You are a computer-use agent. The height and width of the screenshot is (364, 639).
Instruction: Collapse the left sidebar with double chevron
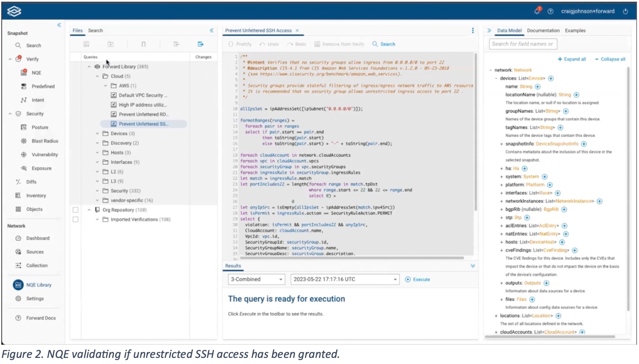[59, 25]
